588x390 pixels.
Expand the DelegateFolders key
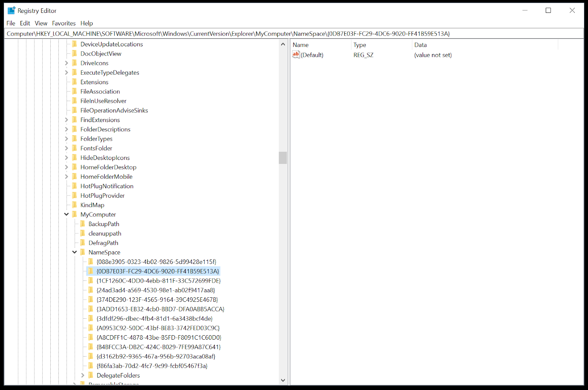pyautogui.click(x=83, y=375)
